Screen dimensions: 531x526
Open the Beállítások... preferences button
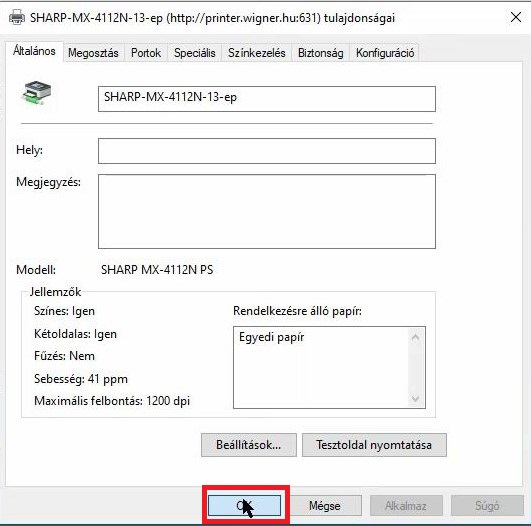click(x=249, y=445)
